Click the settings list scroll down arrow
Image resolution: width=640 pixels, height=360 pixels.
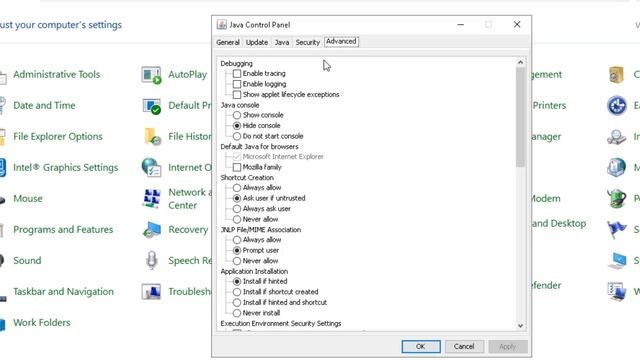pos(520,326)
